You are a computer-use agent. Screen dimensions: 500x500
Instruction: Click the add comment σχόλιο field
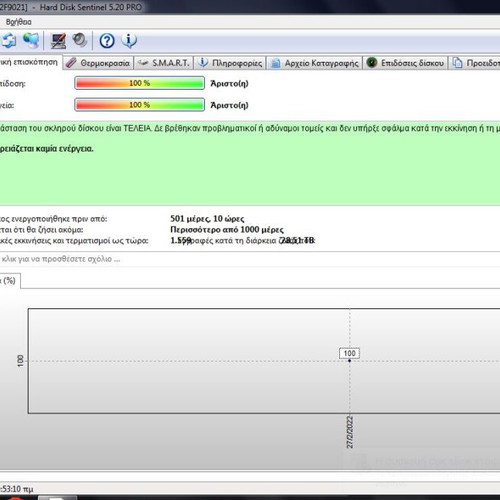coord(250,259)
